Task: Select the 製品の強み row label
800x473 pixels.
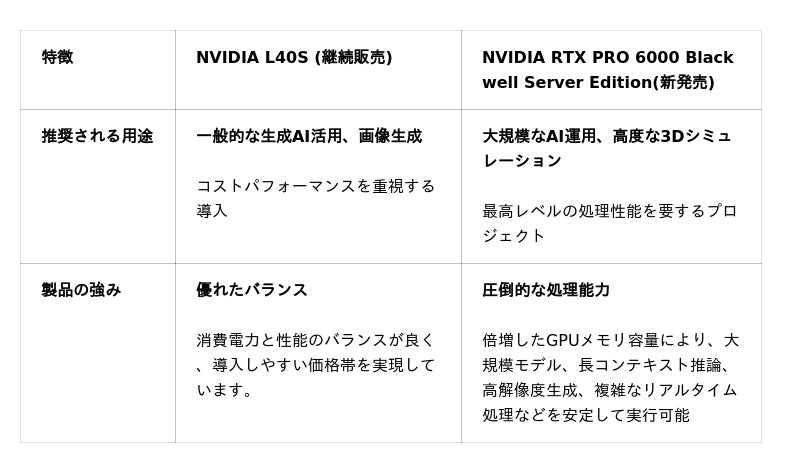Action: 81,290
